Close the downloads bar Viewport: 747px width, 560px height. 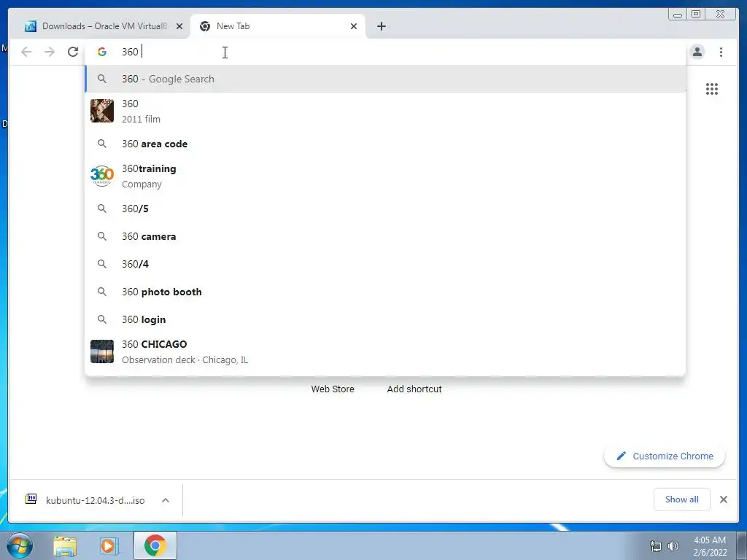pyautogui.click(x=724, y=499)
